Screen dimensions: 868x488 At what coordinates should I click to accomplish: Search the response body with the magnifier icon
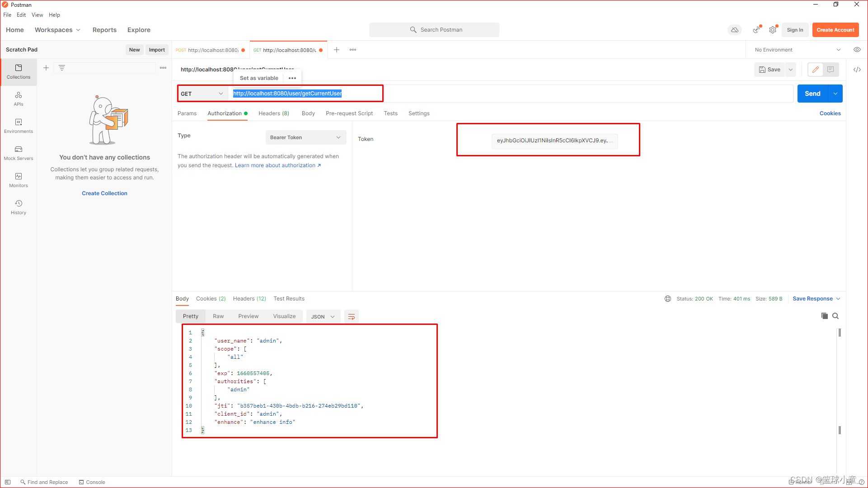835,316
